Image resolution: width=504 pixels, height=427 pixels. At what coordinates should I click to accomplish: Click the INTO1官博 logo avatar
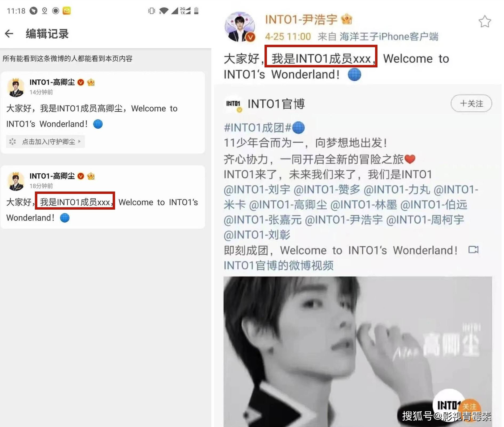(x=233, y=104)
